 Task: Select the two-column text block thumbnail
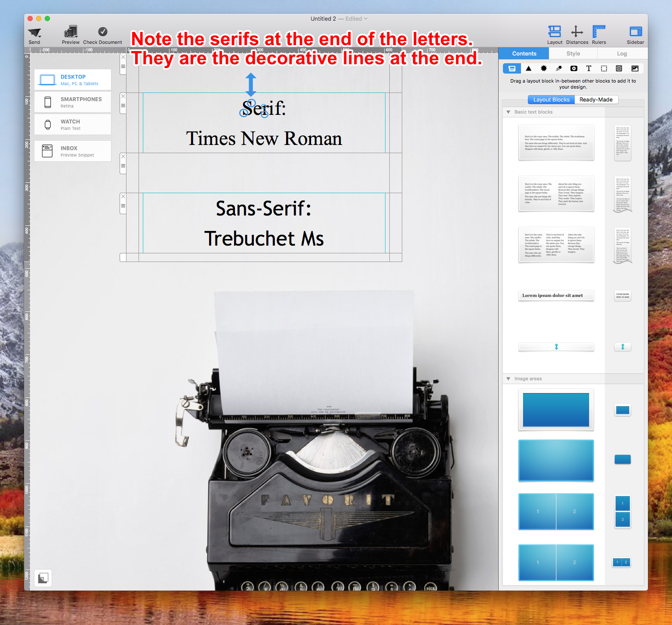point(556,194)
